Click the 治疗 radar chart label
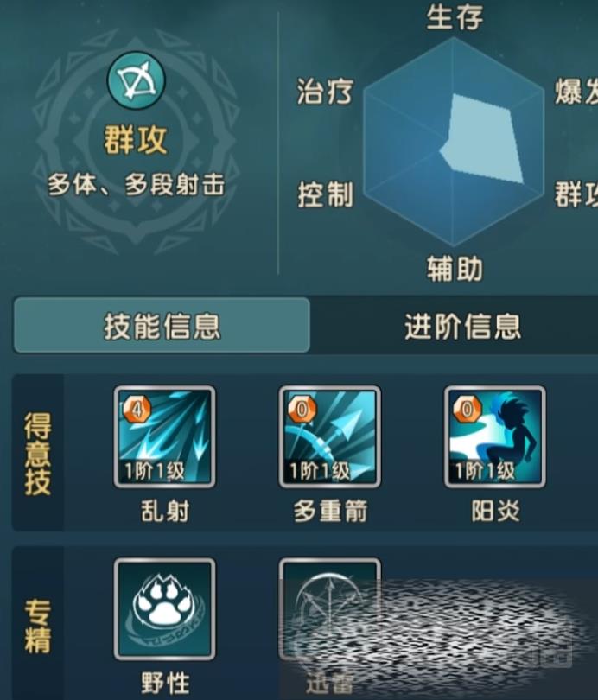 click(325, 92)
